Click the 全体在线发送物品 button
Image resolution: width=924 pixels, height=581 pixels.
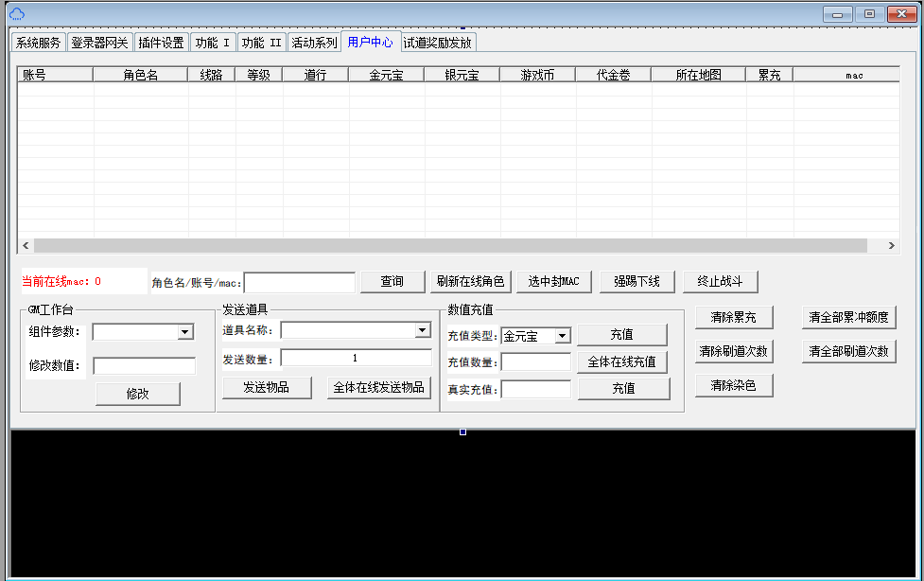coord(378,387)
